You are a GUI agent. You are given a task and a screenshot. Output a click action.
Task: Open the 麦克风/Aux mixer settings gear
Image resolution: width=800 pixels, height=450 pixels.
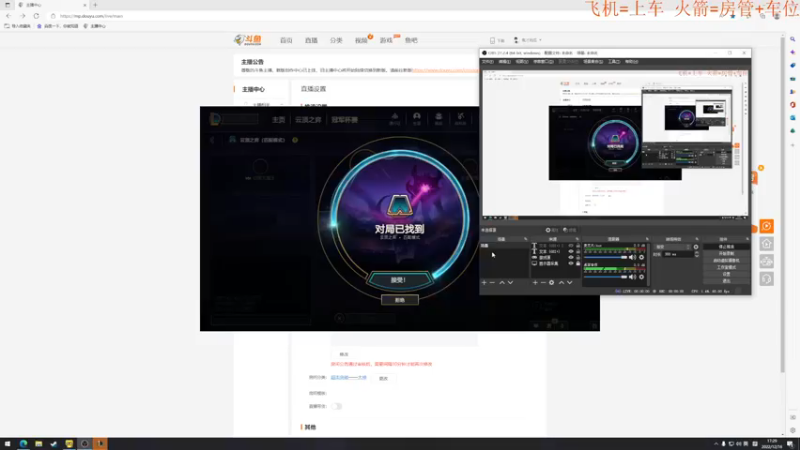[x=641, y=258]
